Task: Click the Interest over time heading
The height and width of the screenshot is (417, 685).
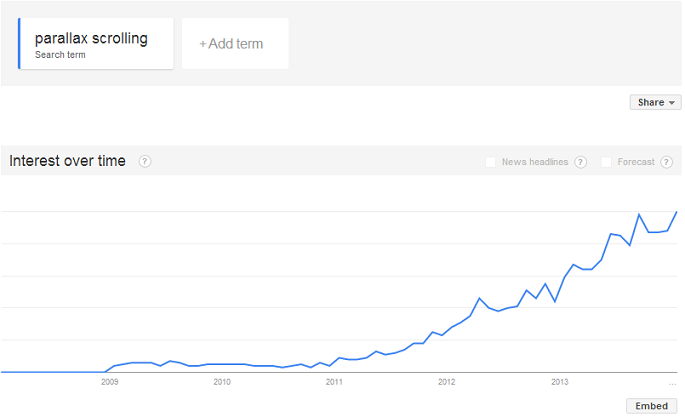Action: 68,161
